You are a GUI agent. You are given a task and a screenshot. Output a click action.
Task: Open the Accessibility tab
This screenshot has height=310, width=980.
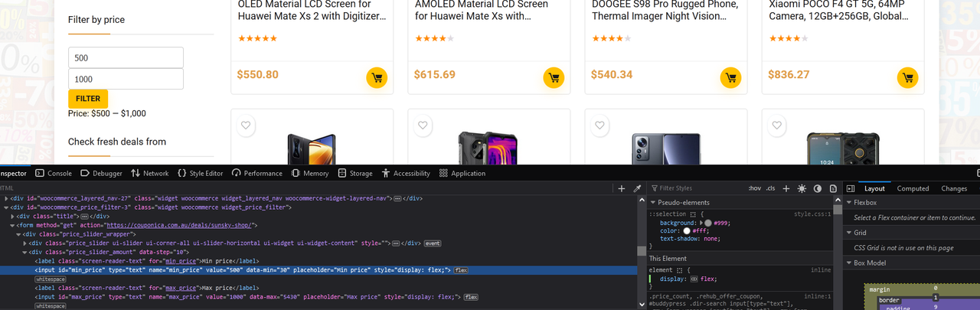(x=406, y=174)
